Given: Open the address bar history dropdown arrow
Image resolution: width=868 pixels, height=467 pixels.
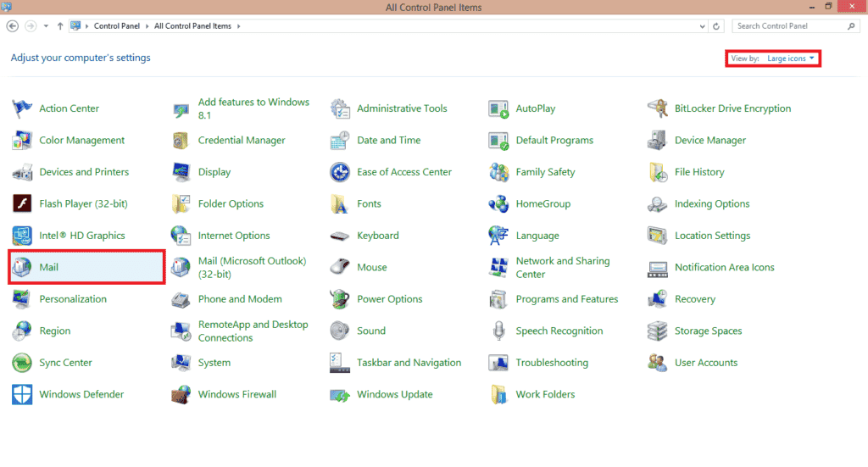Looking at the screenshot, I should (x=702, y=26).
